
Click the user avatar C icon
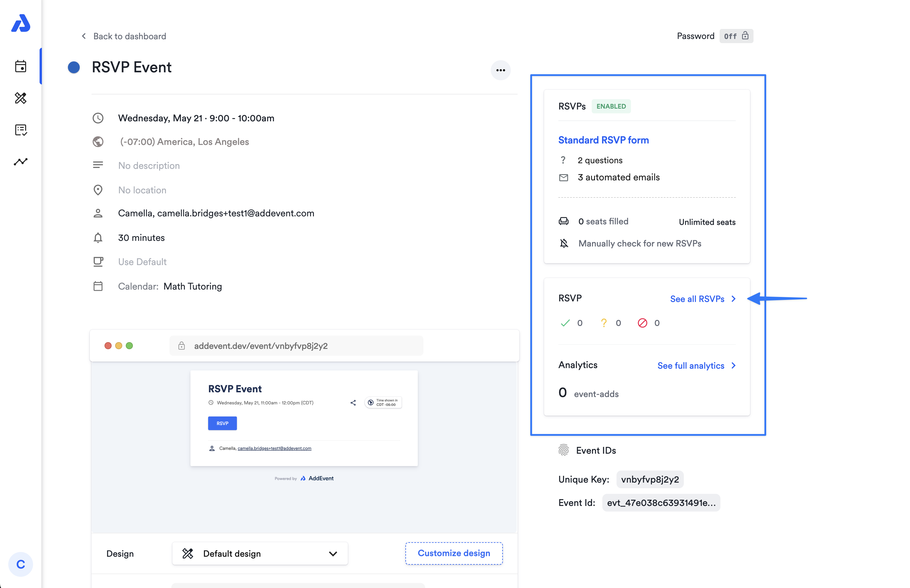(x=21, y=564)
